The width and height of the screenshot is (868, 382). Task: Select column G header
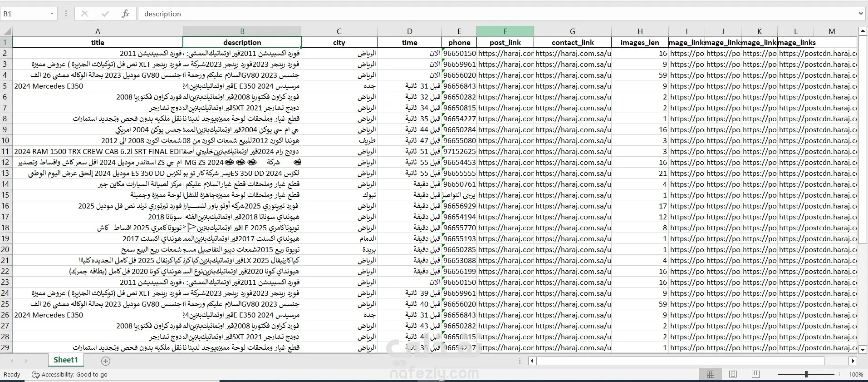[x=573, y=31]
